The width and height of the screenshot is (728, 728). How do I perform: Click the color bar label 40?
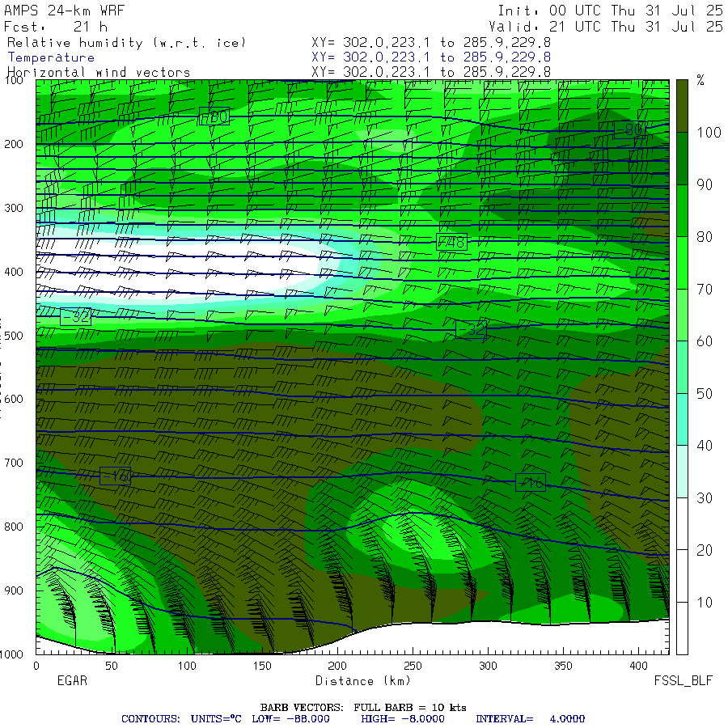pos(705,446)
